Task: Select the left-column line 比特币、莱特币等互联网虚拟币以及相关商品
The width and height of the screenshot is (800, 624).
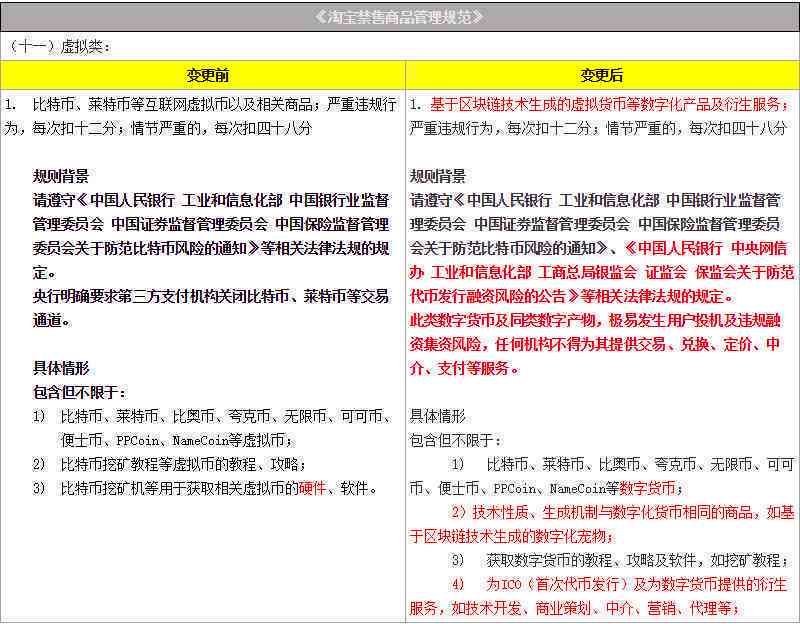Action: coord(172,105)
